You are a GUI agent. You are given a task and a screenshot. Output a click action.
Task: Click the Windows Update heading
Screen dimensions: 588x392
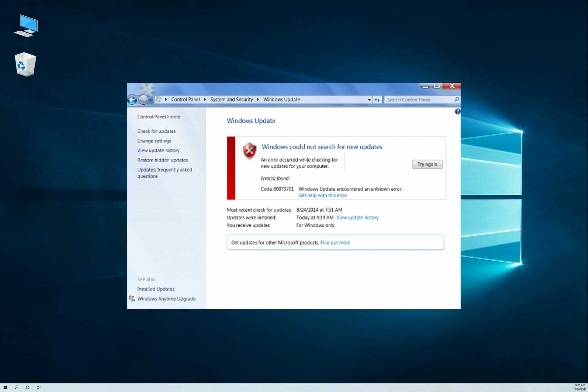251,121
